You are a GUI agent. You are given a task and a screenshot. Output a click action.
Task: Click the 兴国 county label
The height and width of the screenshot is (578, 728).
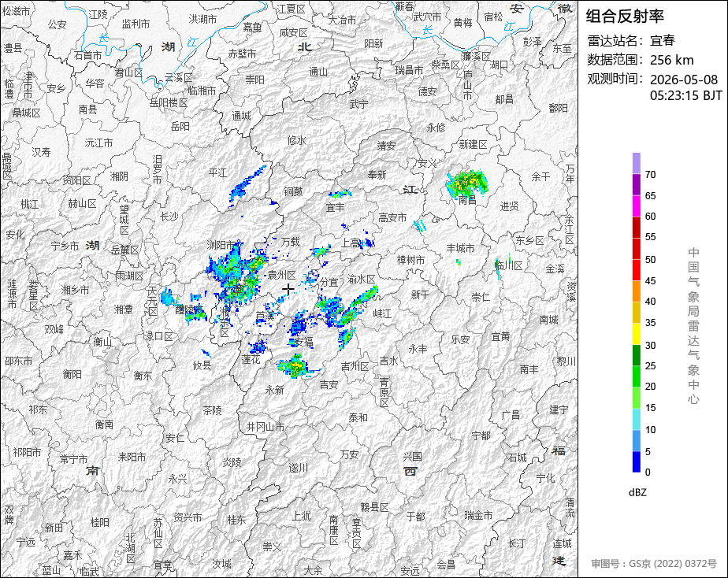[x=412, y=457]
